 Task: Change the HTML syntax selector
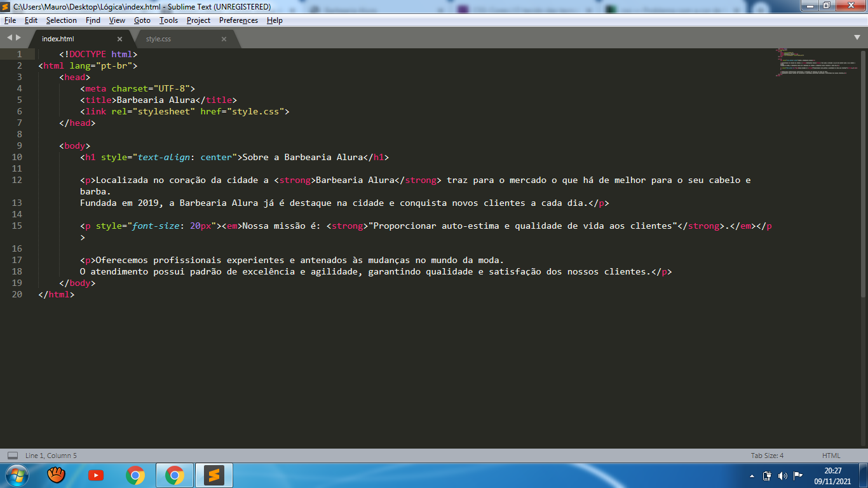[x=831, y=456]
